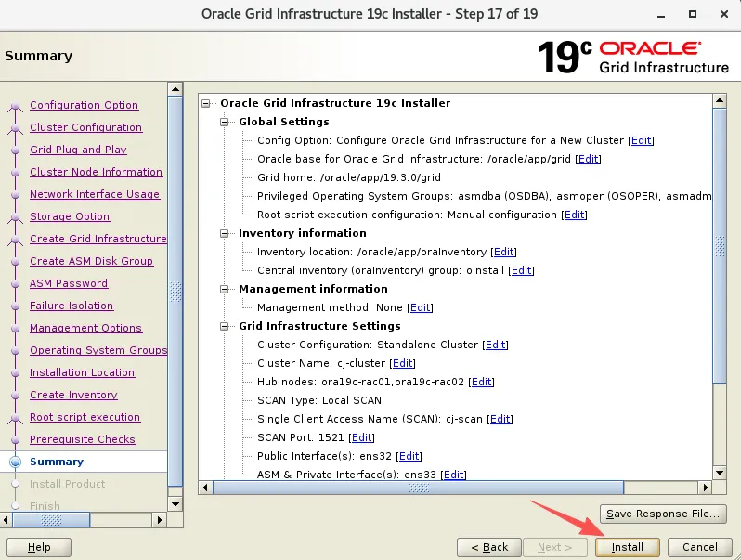
Task: Edit the SCAN Port 1521
Action: coord(361,437)
